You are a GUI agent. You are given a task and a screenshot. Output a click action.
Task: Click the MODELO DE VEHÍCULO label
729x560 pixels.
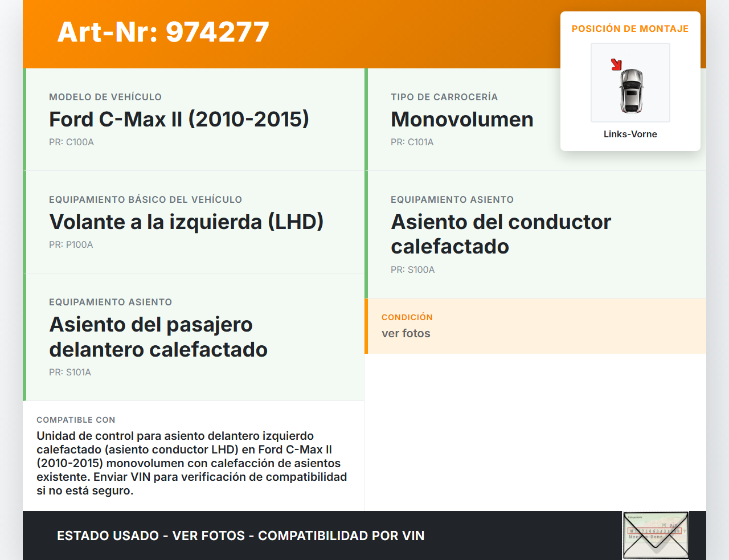pyautogui.click(x=105, y=97)
